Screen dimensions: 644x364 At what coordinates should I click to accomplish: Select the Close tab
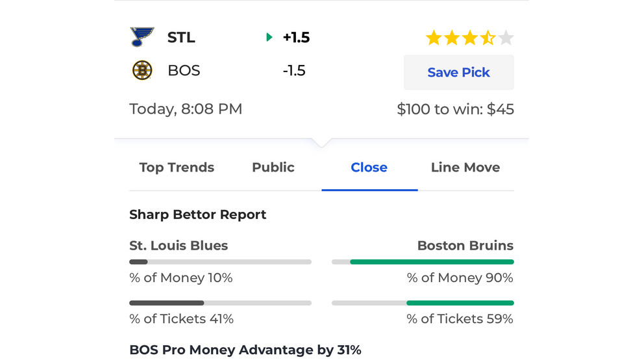[369, 168]
